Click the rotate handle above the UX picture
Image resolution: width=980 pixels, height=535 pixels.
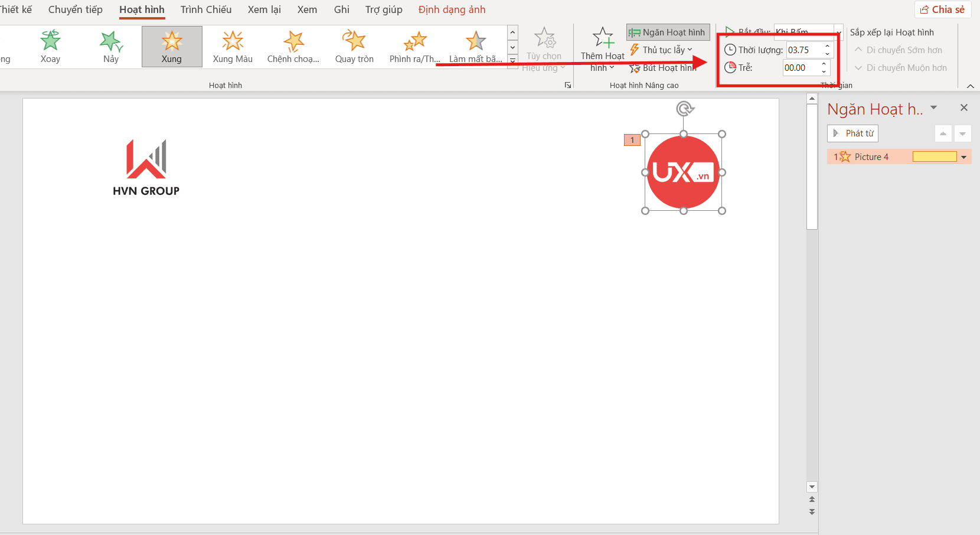[x=684, y=109]
